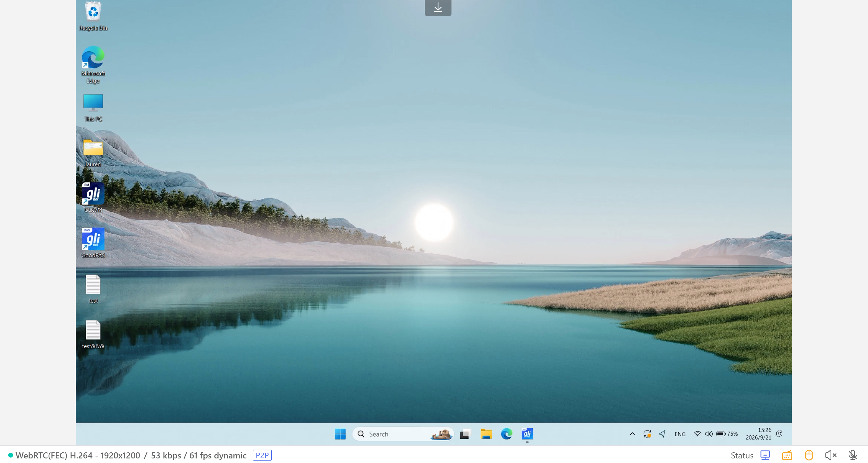Expand the KVM toolbar pull-down handle
Viewport: 868px width, 463px height.
click(438, 7)
